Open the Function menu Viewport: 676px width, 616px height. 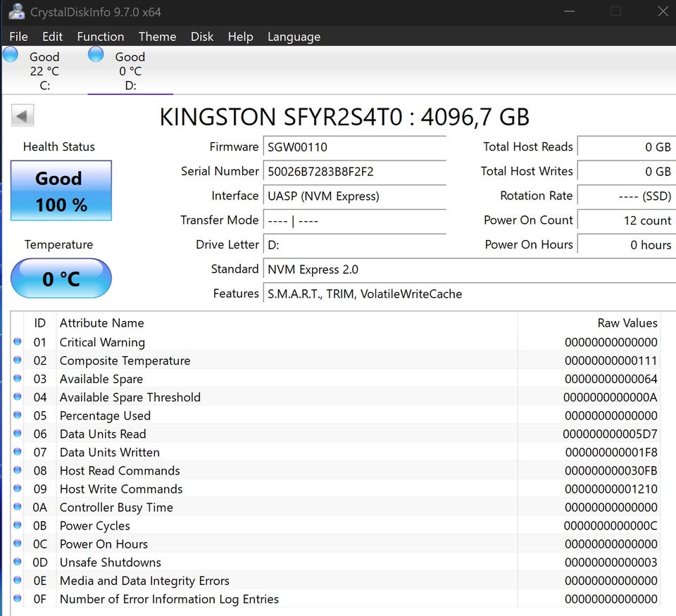[x=100, y=37]
